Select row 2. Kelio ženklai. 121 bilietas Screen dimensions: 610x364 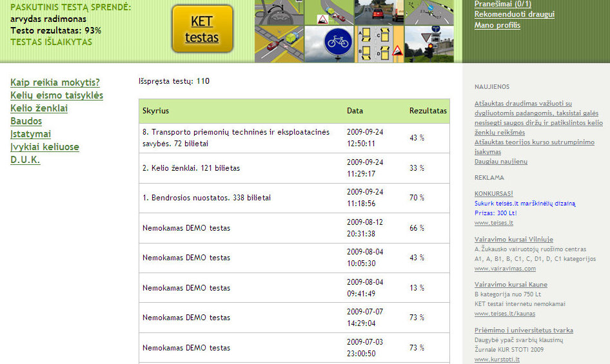(294, 168)
